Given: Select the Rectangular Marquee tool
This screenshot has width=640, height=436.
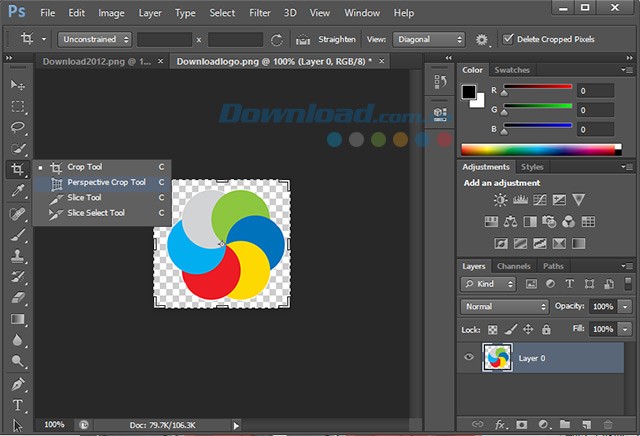Looking at the screenshot, I should [x=18, y=106].
